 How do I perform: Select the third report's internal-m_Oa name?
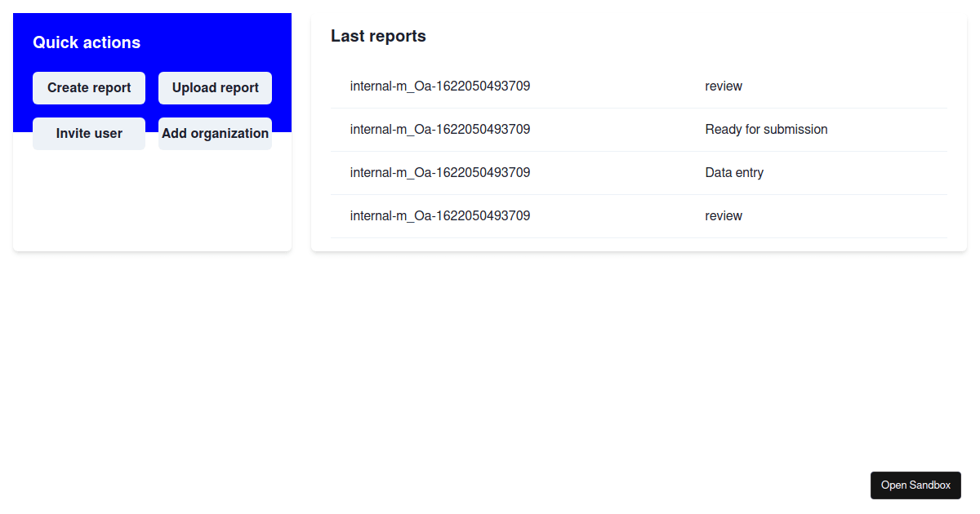coord(440,172)
